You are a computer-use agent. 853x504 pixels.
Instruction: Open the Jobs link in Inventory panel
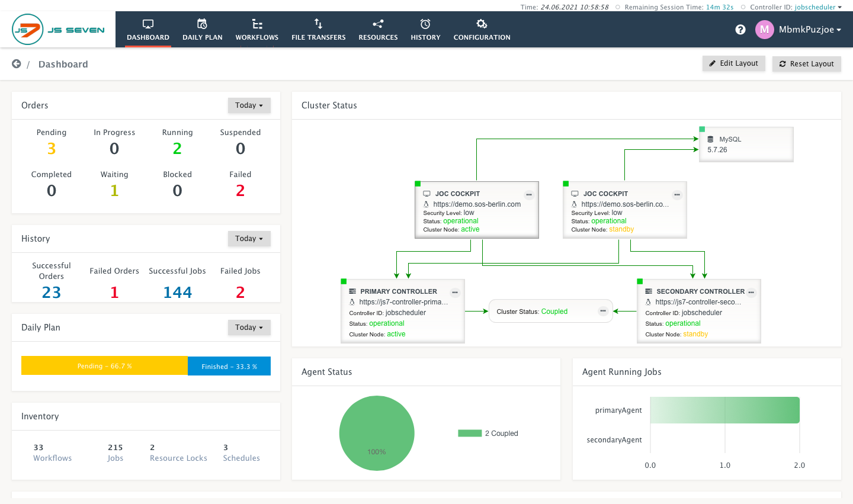coord(115,458)
